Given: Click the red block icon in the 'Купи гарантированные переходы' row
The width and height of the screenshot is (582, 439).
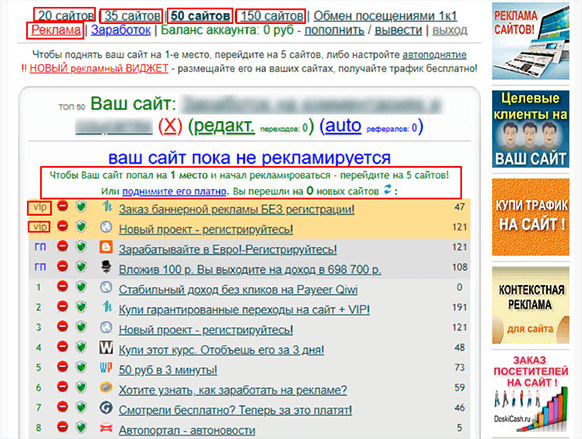Looking at the screenshot, I should [x=63, y=306].
